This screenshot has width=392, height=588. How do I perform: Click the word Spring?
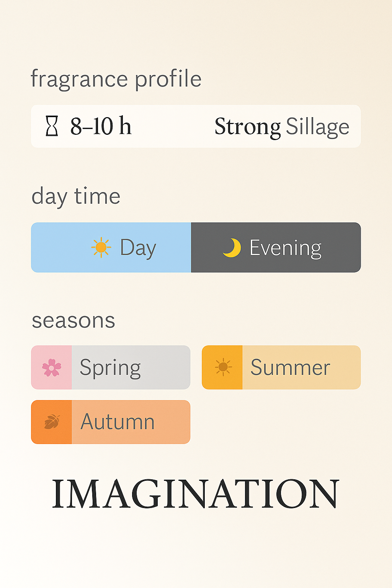point(110,368)
